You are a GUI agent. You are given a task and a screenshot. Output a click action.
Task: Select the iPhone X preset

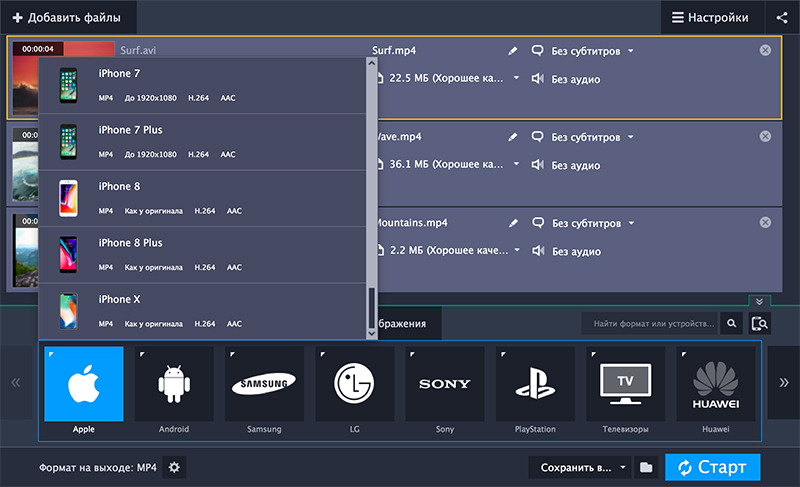(202, 311)
